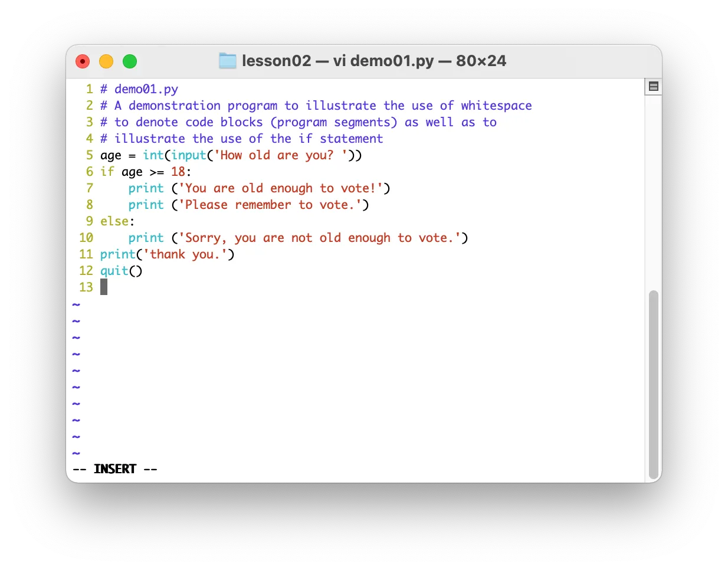Viewport: 728px width, 570px height.
Task: Click the split-pane marker icon above the scrollbar
Action: pyautogui.click(x=653, y=86)
